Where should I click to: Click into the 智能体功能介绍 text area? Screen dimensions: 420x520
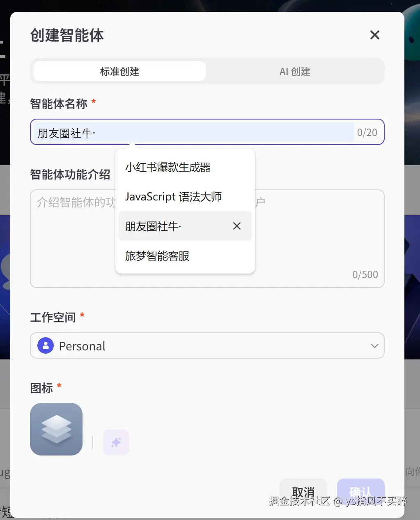tap(207, 238)
